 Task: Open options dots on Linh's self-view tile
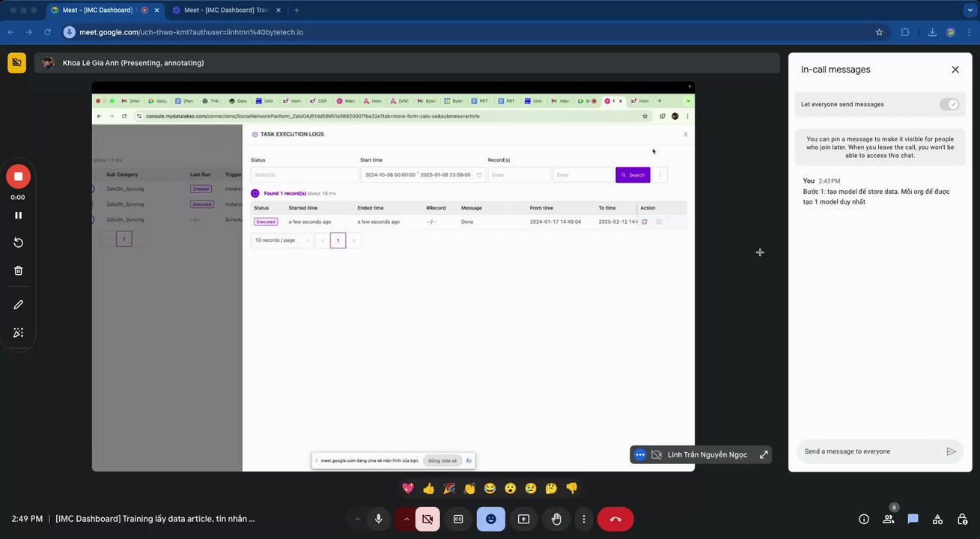(x=640, y=454)
